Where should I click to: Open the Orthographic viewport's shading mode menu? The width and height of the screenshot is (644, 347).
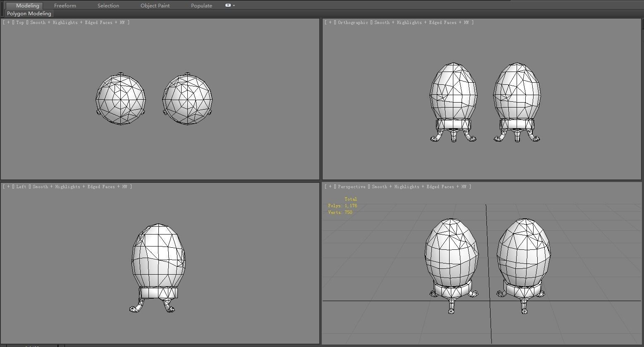[x=421, y=22]
